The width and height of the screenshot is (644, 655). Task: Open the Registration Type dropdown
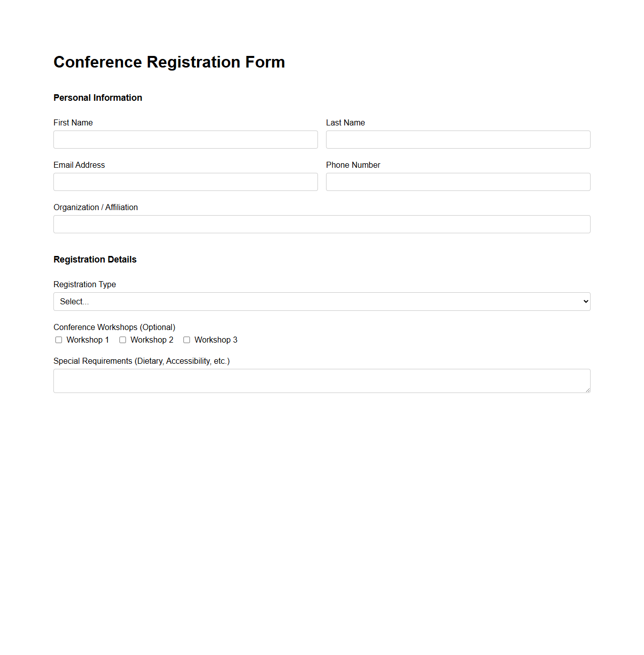tap(321, 301)
